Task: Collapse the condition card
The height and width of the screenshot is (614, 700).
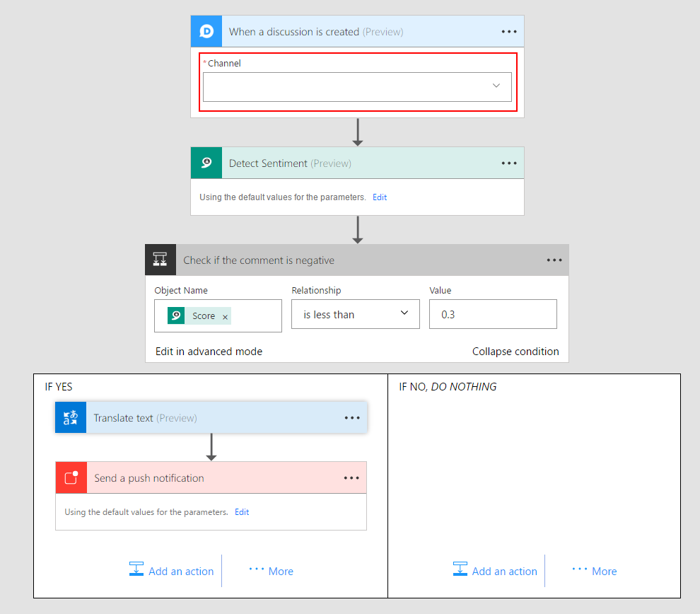Action: point(515,352)
